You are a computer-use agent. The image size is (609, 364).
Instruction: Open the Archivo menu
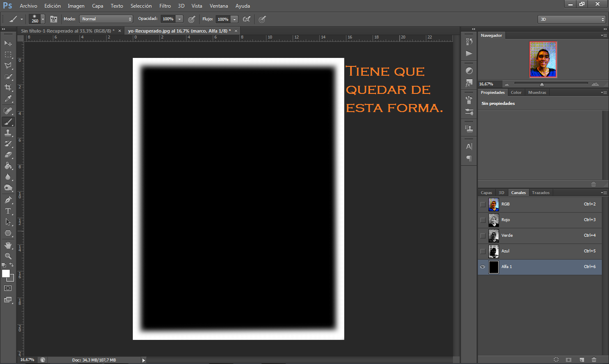click(x=28, y=6)
